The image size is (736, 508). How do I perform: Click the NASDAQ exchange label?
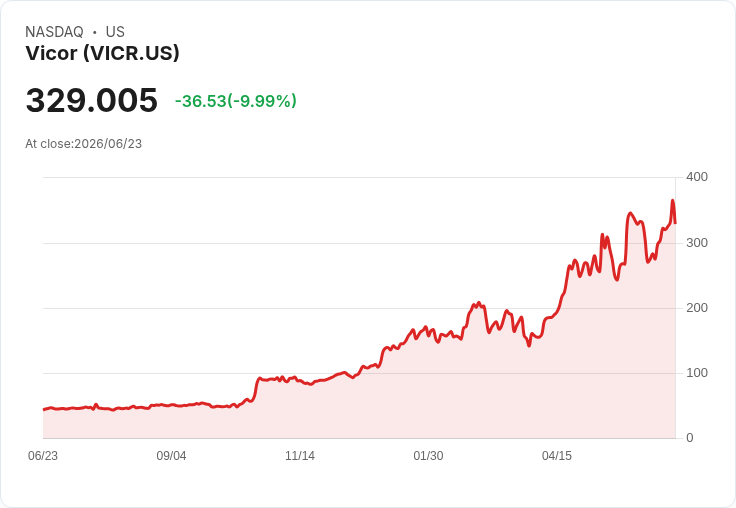pyautogui.click(x=54, y=32)
